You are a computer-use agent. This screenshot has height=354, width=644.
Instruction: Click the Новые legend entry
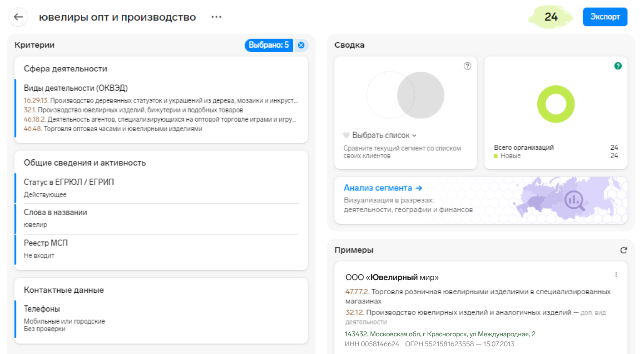510,156
